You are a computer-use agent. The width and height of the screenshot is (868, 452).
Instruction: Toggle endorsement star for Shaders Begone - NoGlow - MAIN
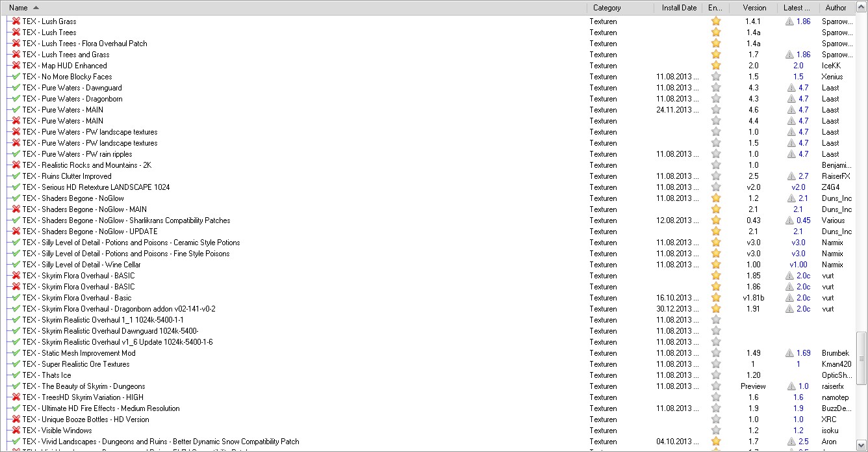point(716,209)
